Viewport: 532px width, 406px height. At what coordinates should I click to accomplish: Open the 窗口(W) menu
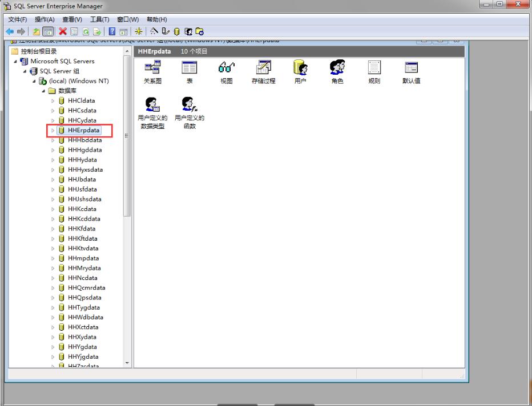(x=128, y=19)
